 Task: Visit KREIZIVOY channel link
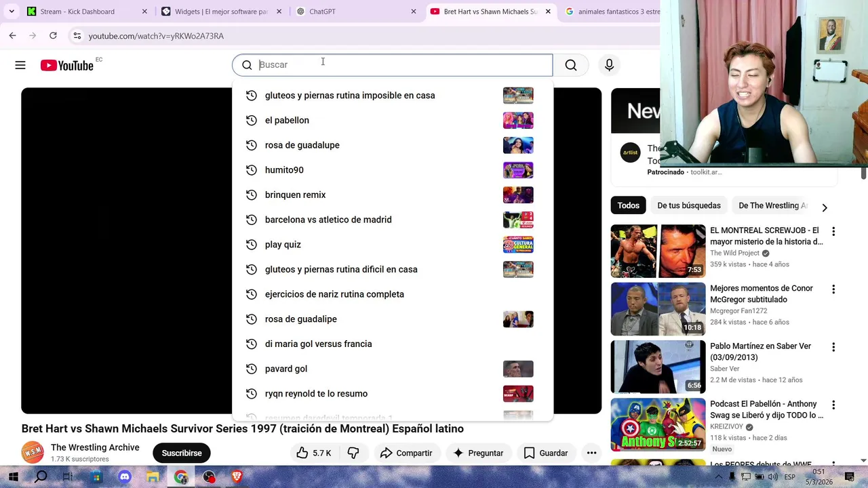(726, 427)
